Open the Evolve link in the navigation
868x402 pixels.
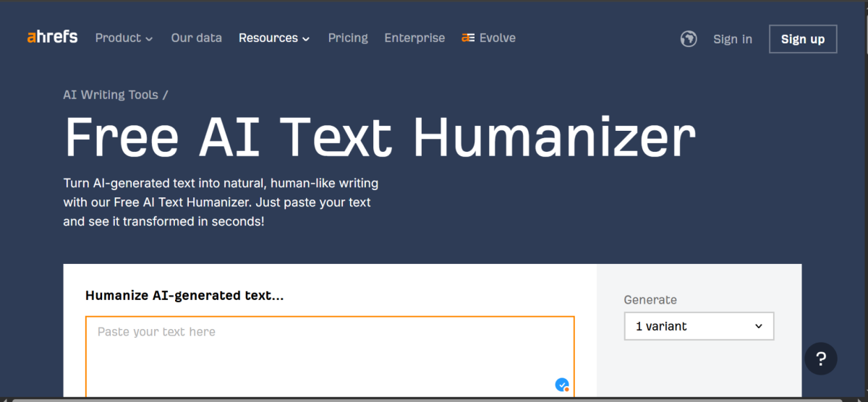489,38
